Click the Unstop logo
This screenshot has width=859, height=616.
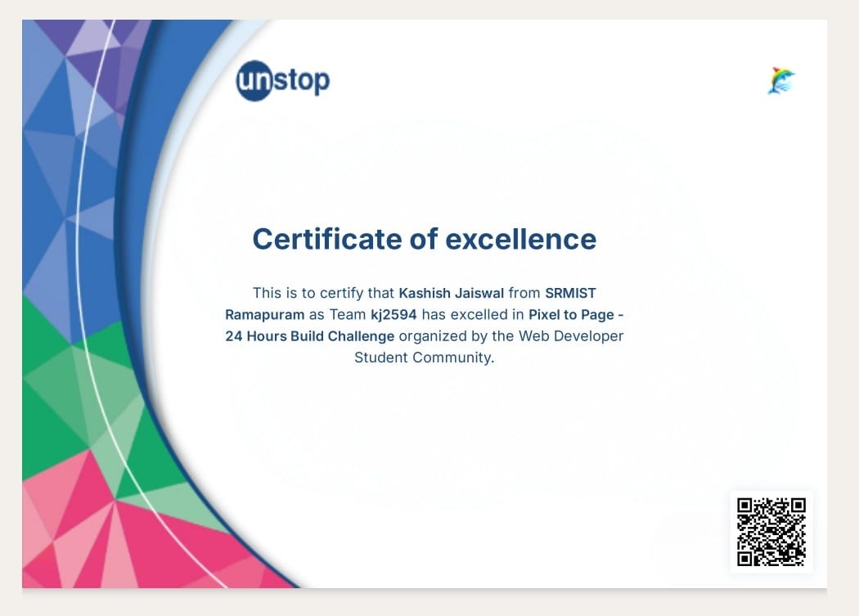[282, 79]
